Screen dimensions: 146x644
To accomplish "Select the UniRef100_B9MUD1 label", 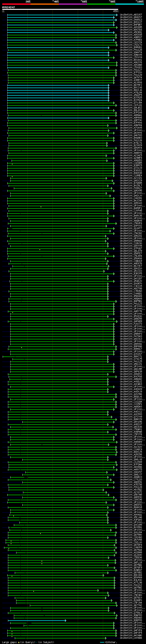I will [131, 47].
